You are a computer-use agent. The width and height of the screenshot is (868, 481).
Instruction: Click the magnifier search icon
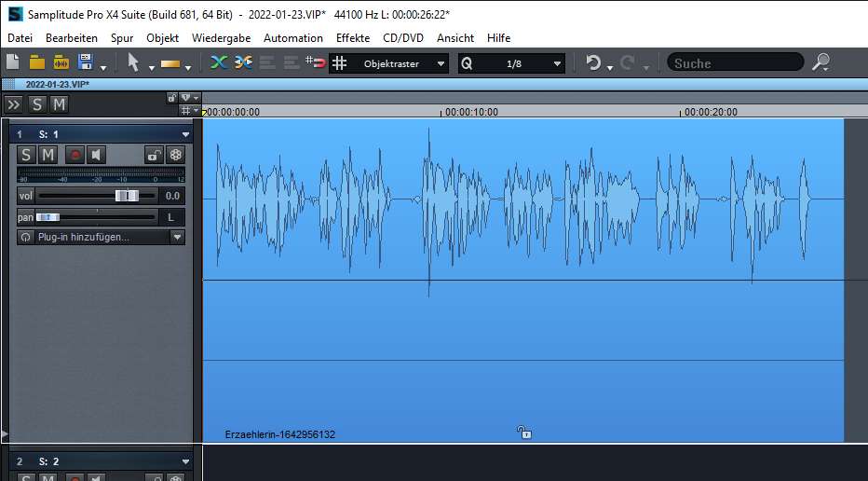pyautogui.click(x=821, y=62)
